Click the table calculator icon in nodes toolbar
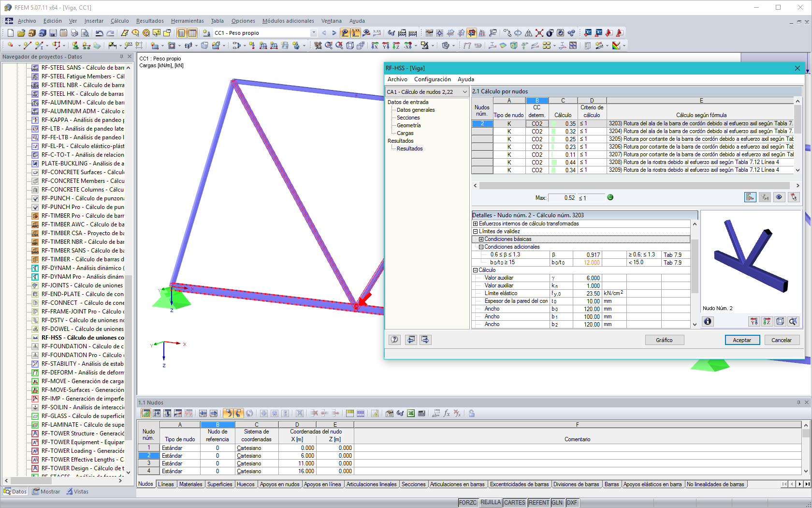Viewport: 812px width, 508px height. point(421,413)
